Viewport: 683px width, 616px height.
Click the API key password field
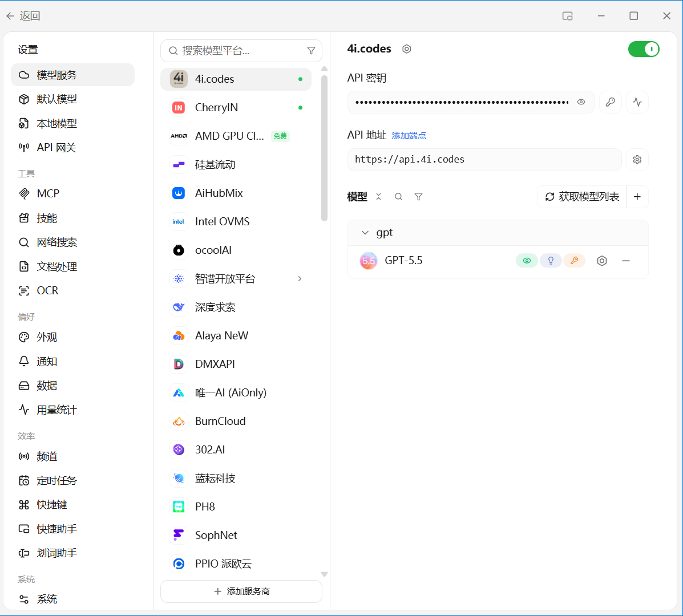[471, 102]
